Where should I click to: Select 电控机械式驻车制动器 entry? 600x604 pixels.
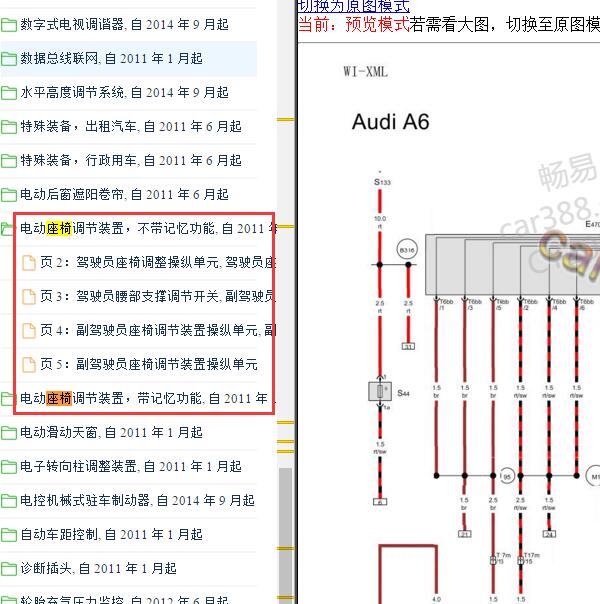[137, 500]
